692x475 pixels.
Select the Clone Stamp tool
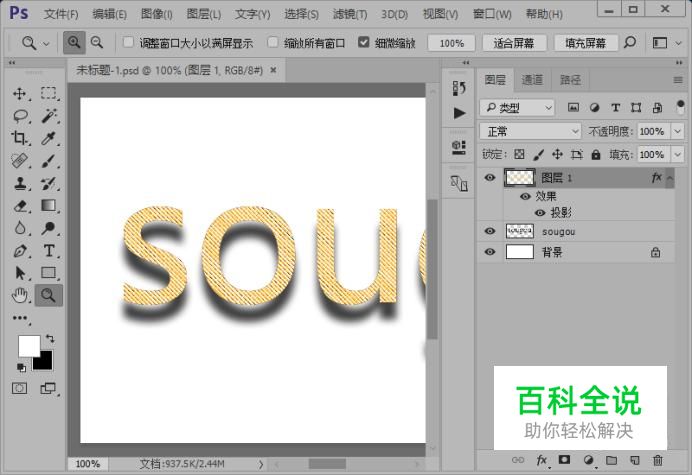click(19, 183)
